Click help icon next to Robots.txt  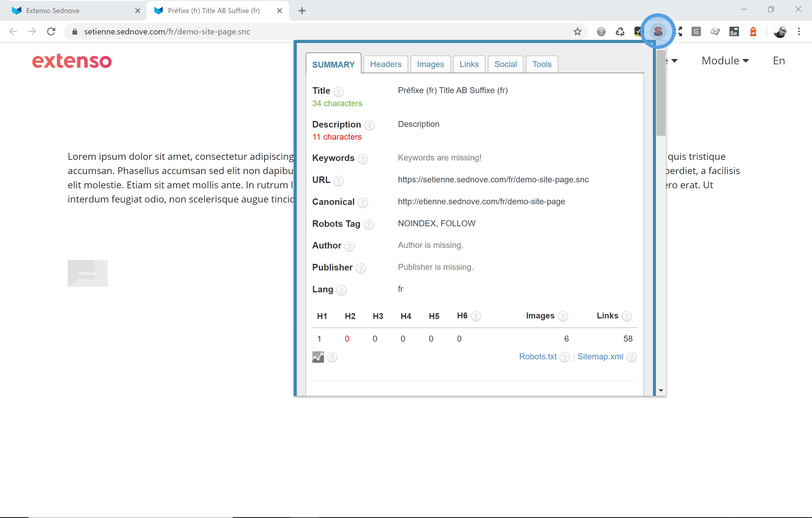[x=564, y=357]
